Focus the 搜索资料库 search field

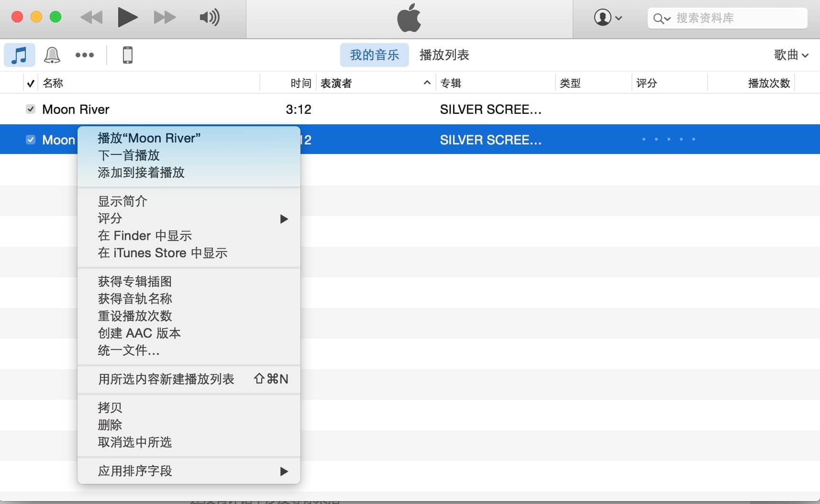727,18
